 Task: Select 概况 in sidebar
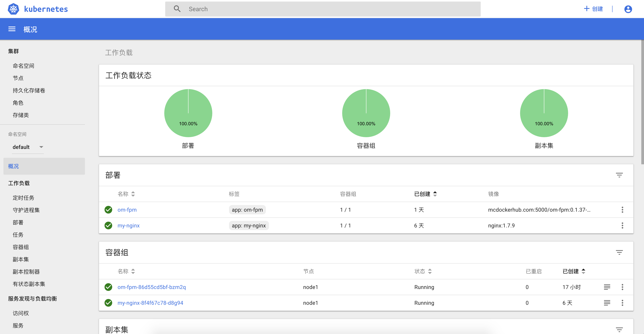(44, 166)
